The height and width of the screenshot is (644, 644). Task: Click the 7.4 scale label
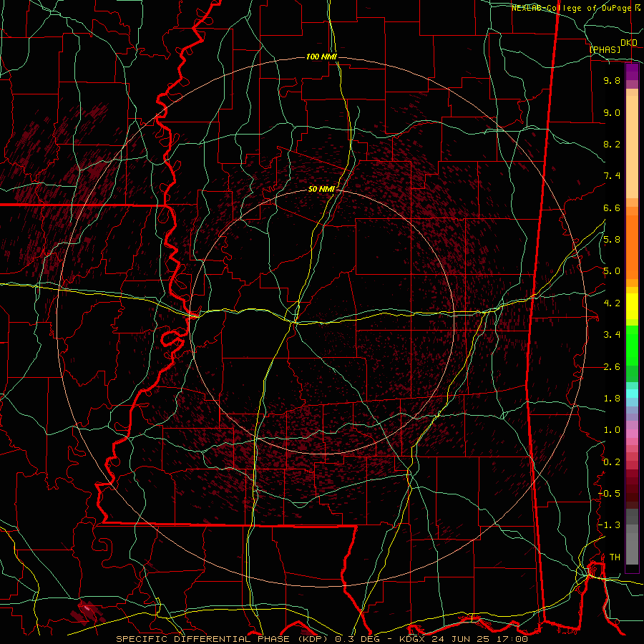(x=612, y=176)
